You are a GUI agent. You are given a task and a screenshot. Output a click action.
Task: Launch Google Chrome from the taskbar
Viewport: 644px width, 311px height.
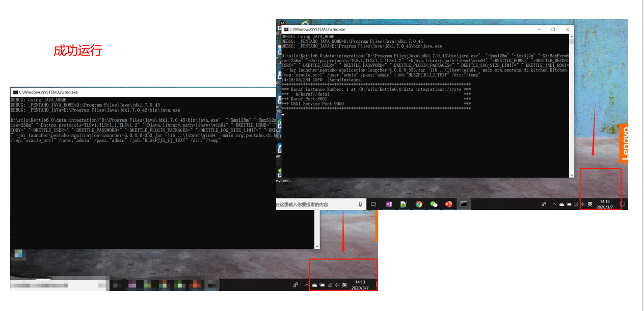point(418,204)
